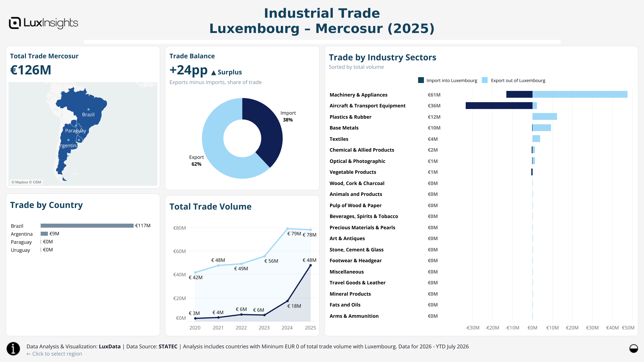
Task: Click the 'Animals and Products' label
Action: tap(356, 194)
